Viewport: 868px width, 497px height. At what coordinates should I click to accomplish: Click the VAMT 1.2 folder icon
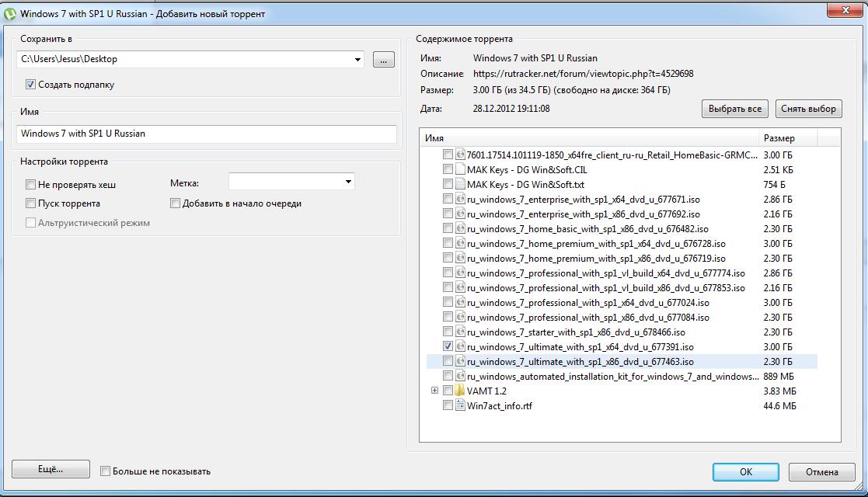pyautogui.click(x=460, y=391)
